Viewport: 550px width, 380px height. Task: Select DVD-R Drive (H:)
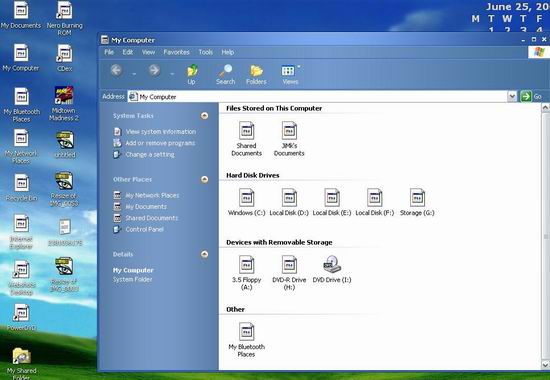click(x=289, y=273)
